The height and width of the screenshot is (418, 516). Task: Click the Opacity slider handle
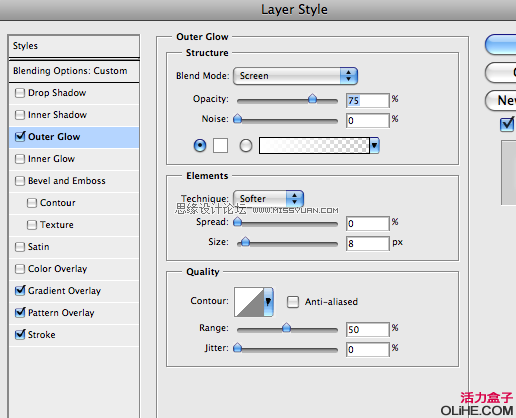312,99
